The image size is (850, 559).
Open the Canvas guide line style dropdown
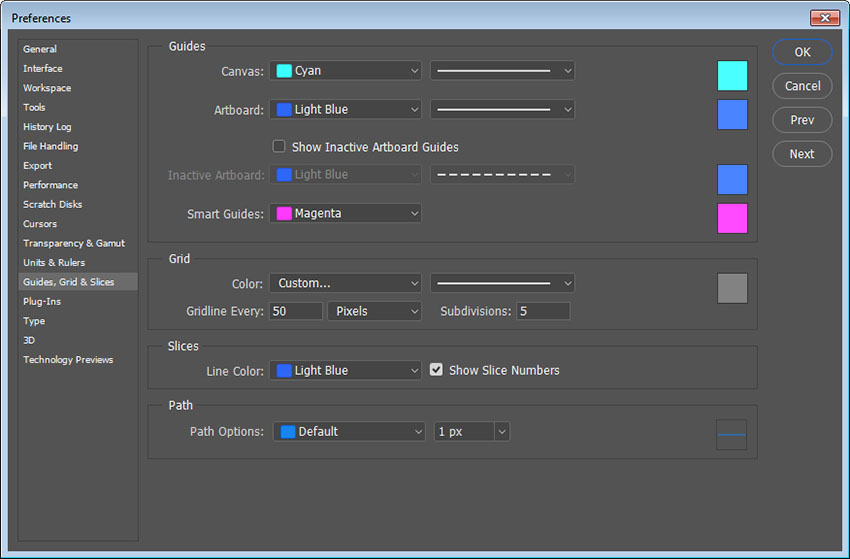(x=502, y=71)
